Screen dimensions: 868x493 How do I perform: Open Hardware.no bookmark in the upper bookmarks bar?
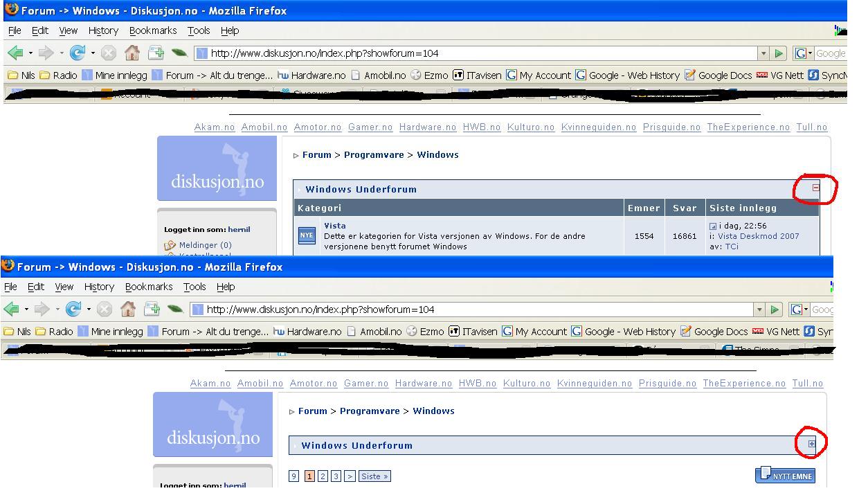311,75
